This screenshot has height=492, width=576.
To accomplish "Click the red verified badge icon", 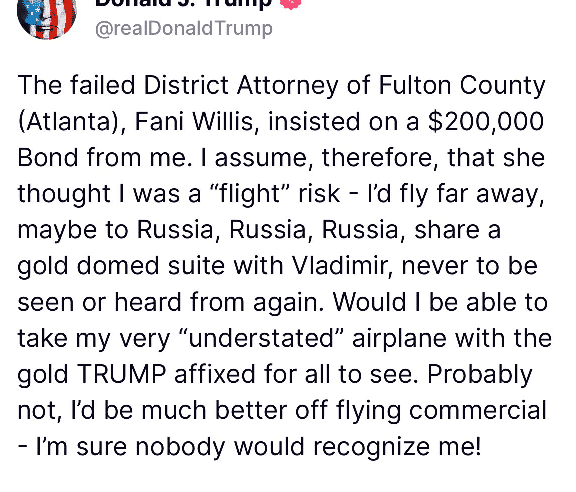I will tap(290, 4).
